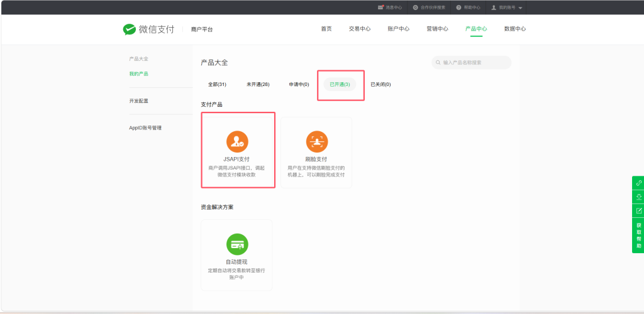Click the WeChat Pay logo
This screenshot has height=314, width=644.
pyautogui.click(x=148, y=30)
